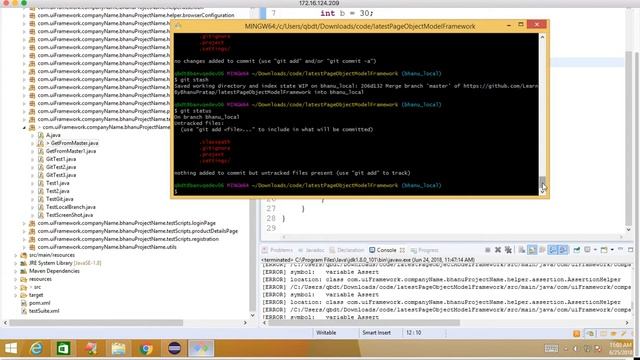Open testSuite.xml file
Screen dimensions: 640x360
coord(44,311)
